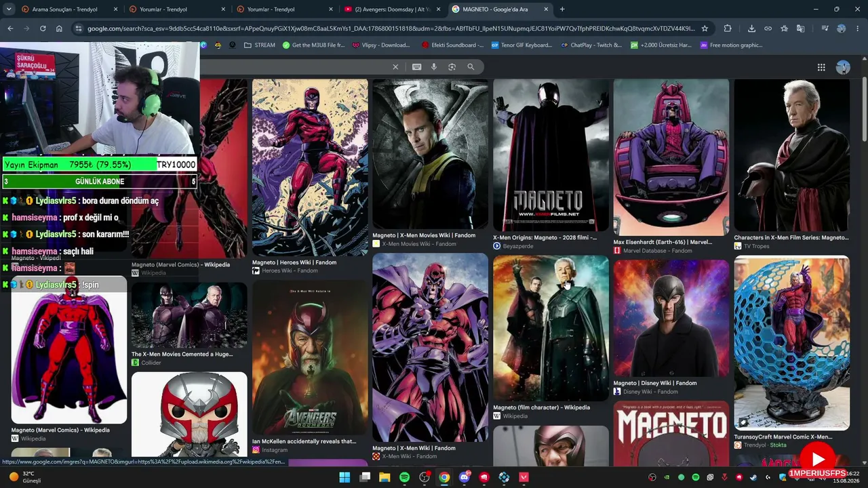Open the Windows Start menu
Viewport: 868px width, 488px height.
click(344, 477)
